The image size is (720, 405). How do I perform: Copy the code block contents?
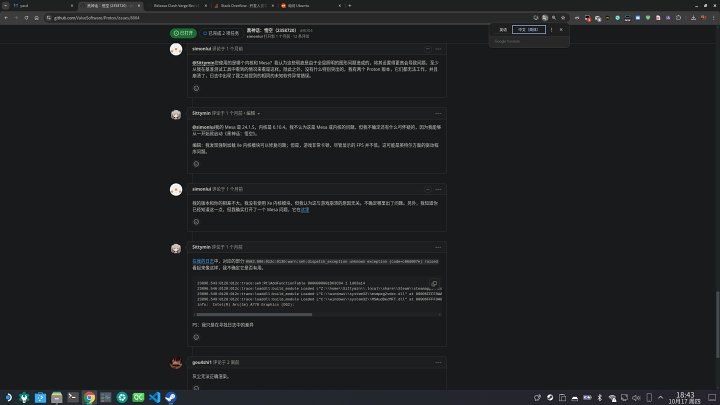[434, 283]
